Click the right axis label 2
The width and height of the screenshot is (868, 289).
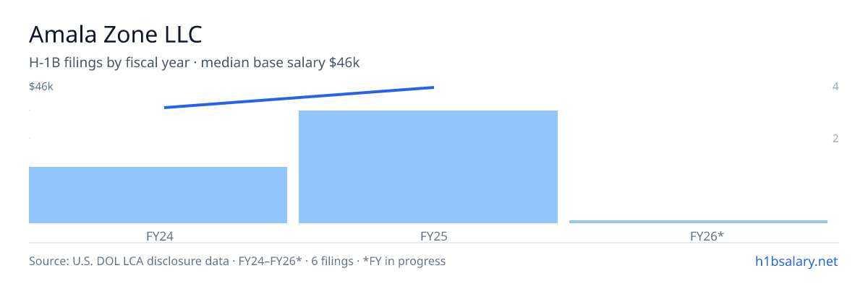pos(835,138)
